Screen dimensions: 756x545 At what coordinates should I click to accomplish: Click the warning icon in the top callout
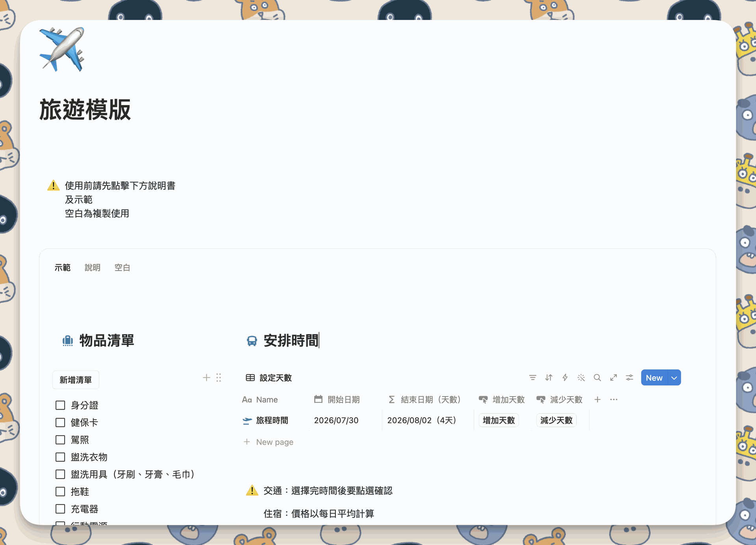[53, 185]
